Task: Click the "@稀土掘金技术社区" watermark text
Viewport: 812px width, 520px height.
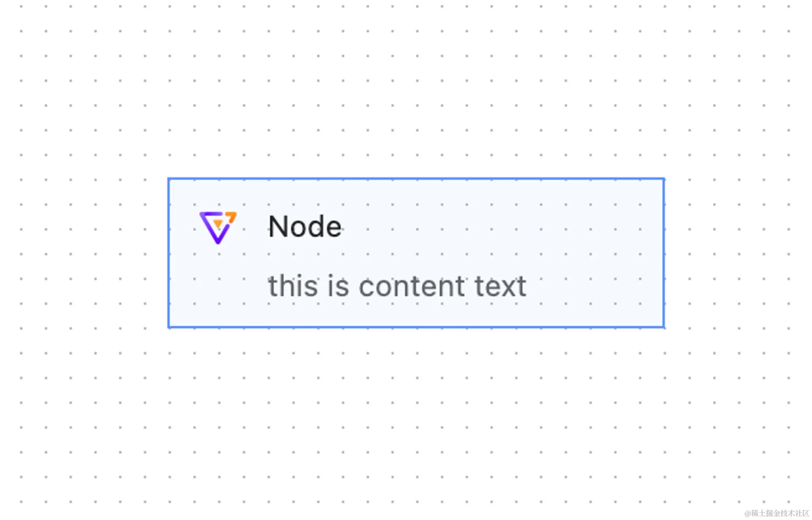Action: click(x=777, y=513)
